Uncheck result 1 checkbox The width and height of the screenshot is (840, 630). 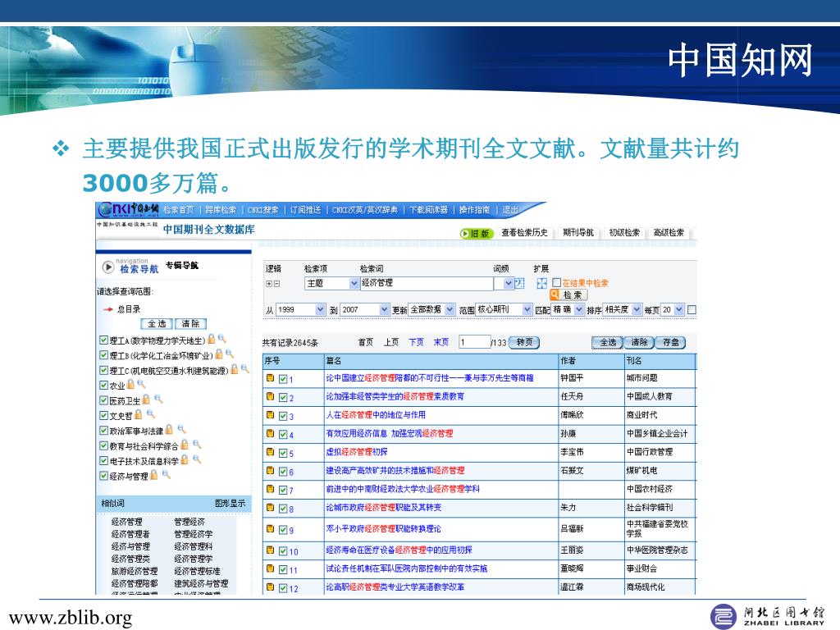click(283, 379)
